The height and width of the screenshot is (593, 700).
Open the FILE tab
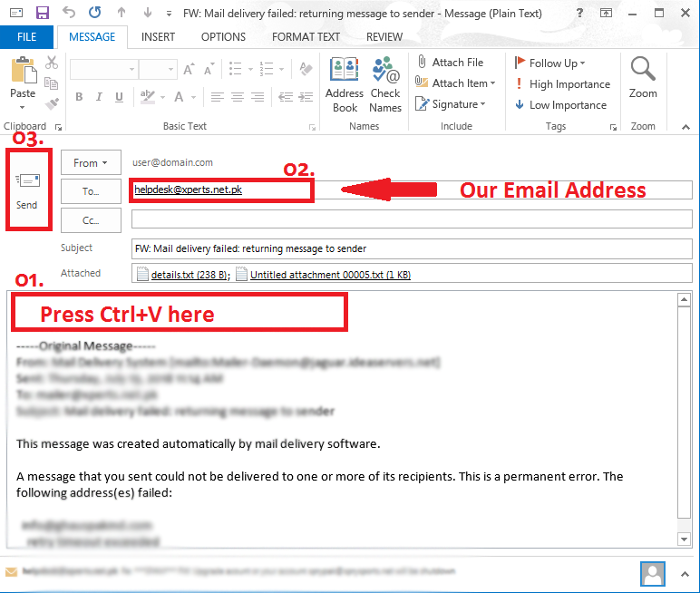(x=27, y=37)
